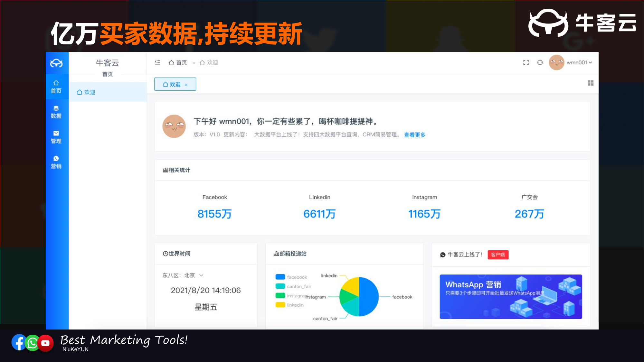
Task: Select 欢迎 in the left submenu
Action: [108, 92]
